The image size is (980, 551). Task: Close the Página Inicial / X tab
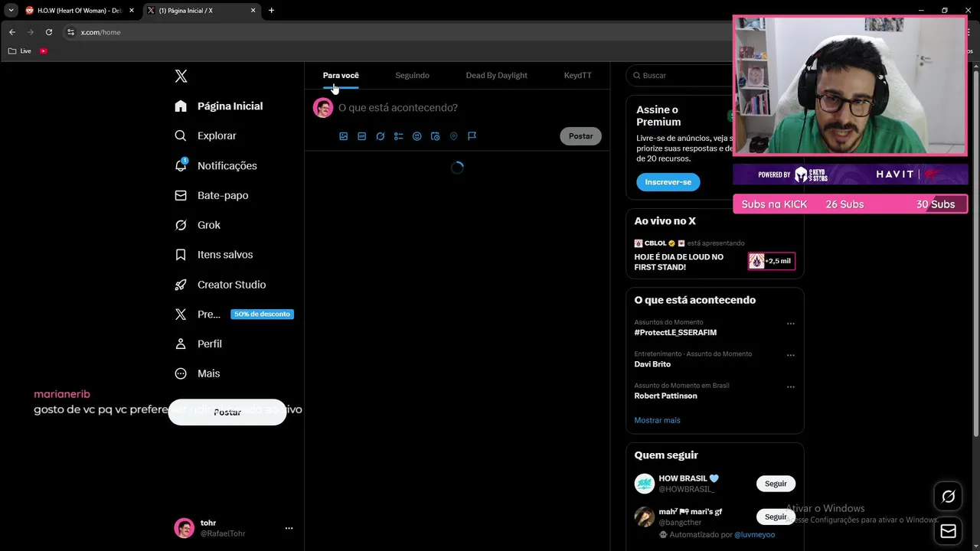click(253, 11)
